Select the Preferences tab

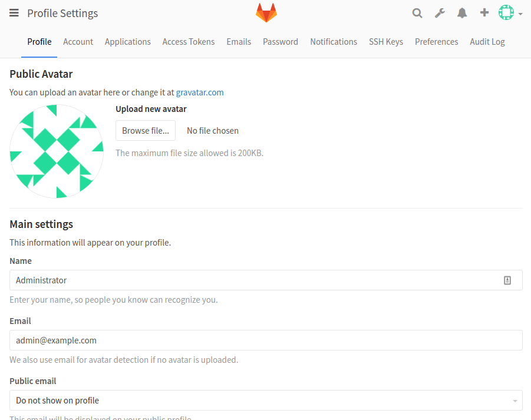click(436, 41)
